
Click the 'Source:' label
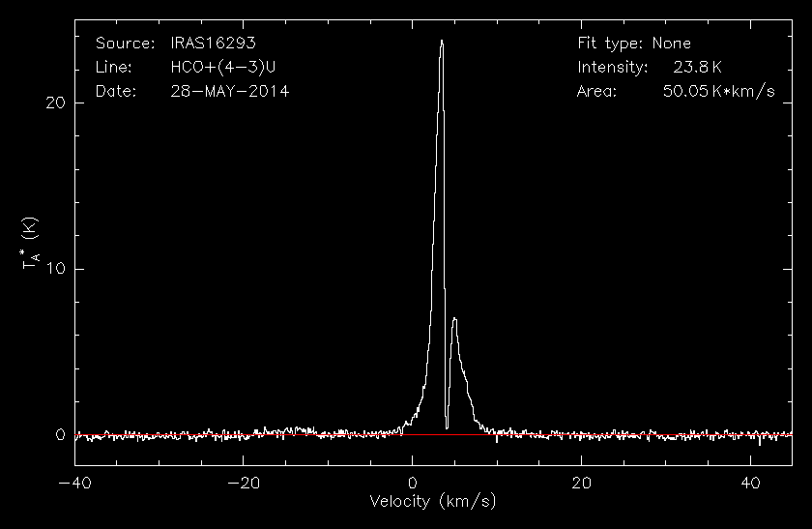point(126,43)
